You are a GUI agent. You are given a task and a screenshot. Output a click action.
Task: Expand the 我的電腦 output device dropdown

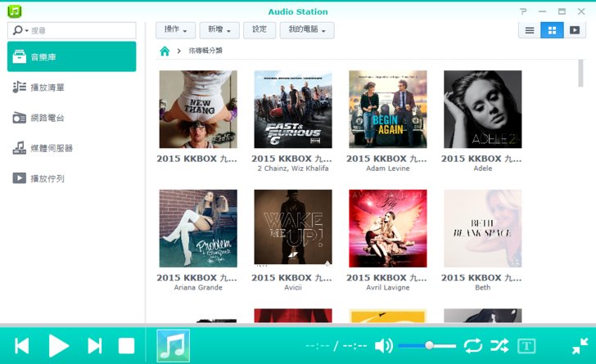click(x=307, y=30)
